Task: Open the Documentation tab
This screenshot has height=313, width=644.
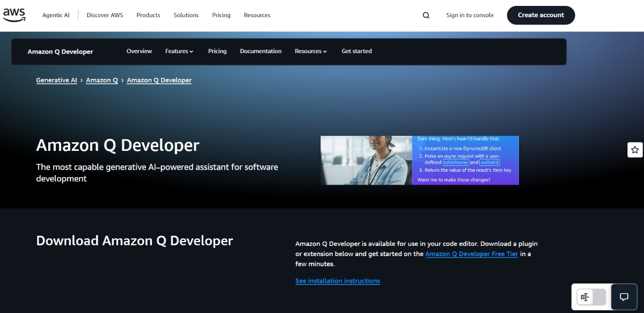Action: tap(261, 51)
